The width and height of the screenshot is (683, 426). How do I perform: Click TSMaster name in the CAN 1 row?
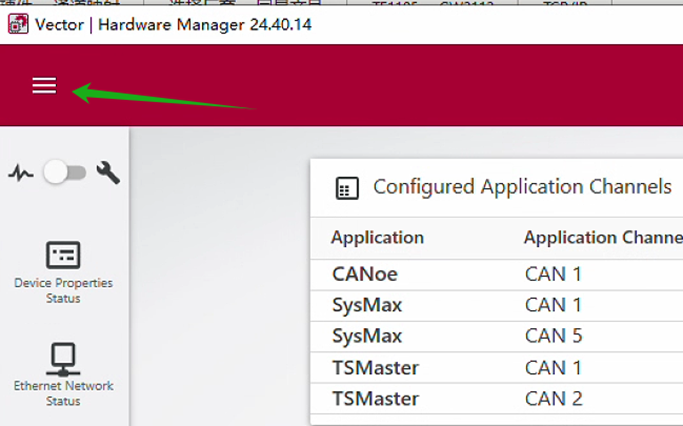[x=375, y=368]
